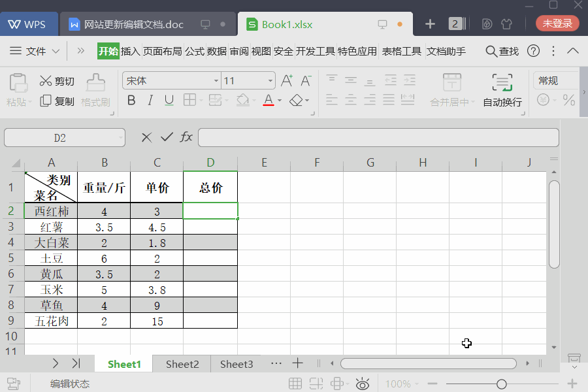This screenshot has width=588, height=392.
Task: Open the number format dropdown 常规
Action: (555, 80)
